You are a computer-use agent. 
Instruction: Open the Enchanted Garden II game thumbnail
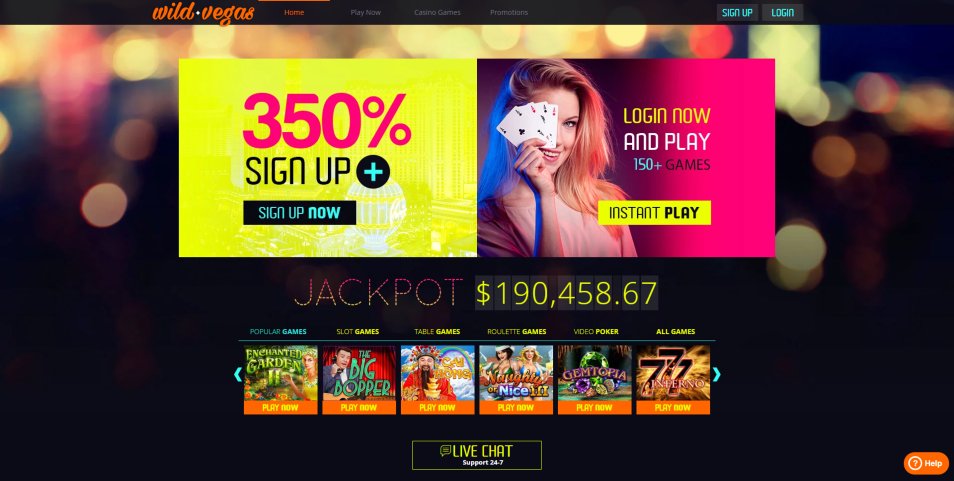(280, 373)
